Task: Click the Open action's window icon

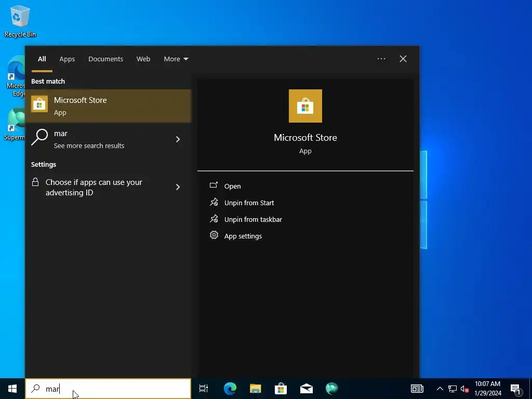Action: coord(214,185)
